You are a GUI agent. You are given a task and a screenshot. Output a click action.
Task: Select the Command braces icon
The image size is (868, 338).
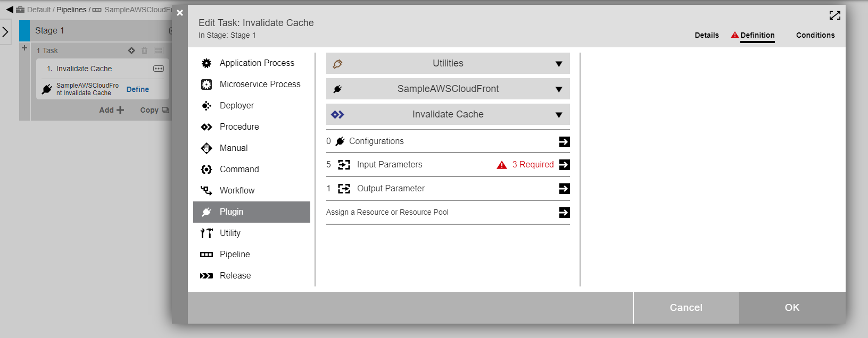(206, 170)
